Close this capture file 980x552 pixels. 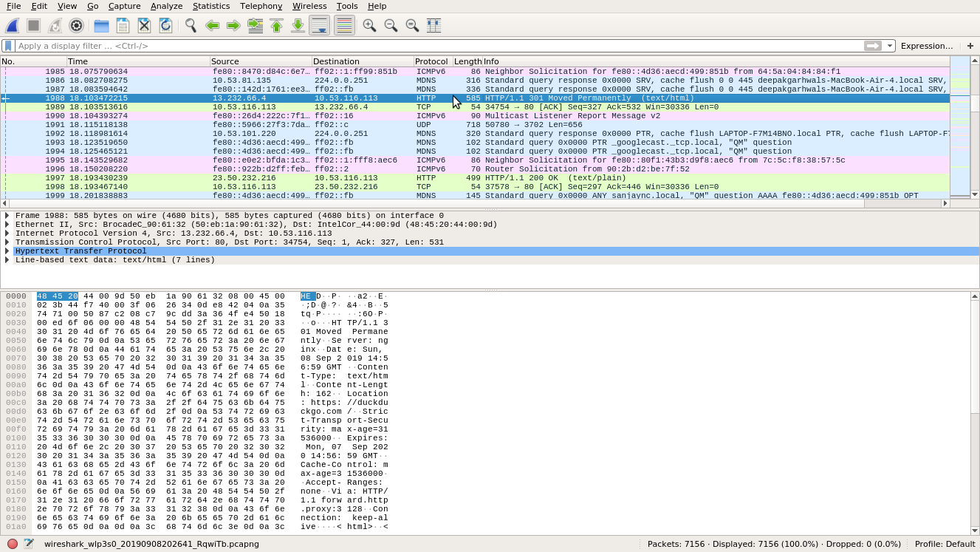coord(144,25)
